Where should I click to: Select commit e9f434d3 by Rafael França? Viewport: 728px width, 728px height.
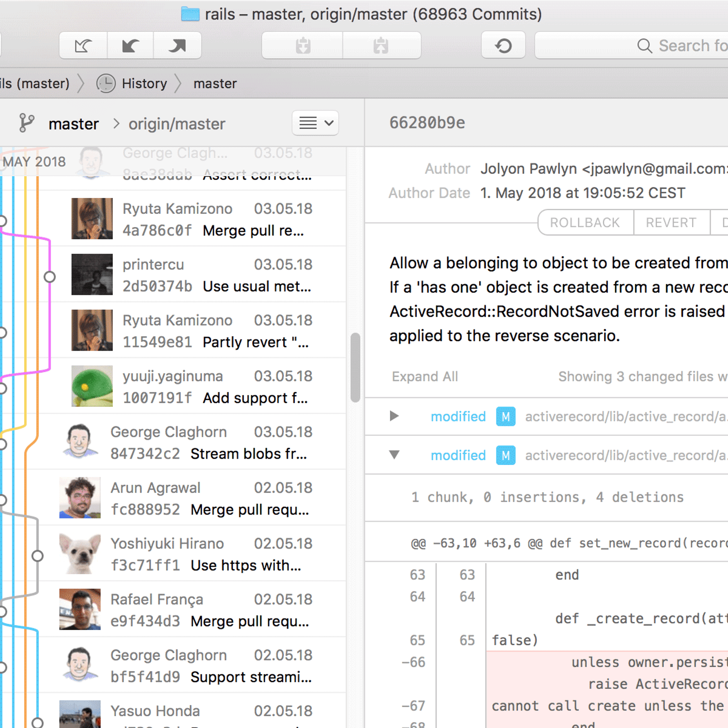[173, 610]
